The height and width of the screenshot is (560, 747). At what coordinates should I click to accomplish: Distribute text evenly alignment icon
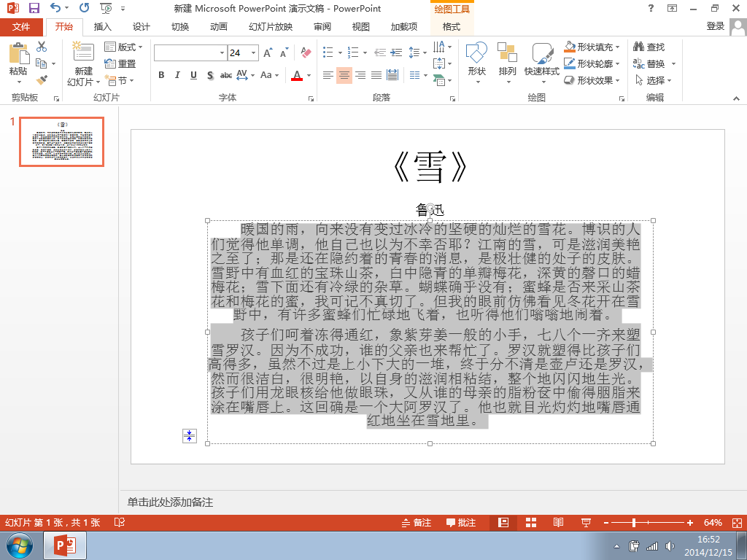click(392, 75)
